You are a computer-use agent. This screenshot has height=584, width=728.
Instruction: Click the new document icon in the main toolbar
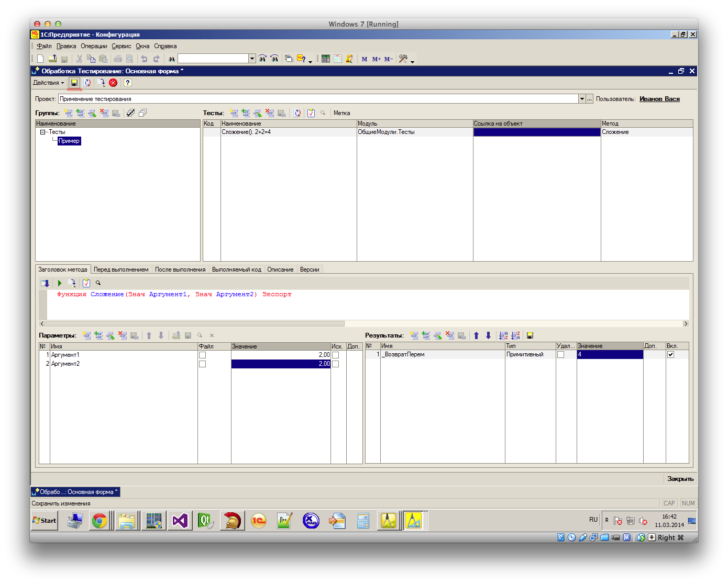40,59
